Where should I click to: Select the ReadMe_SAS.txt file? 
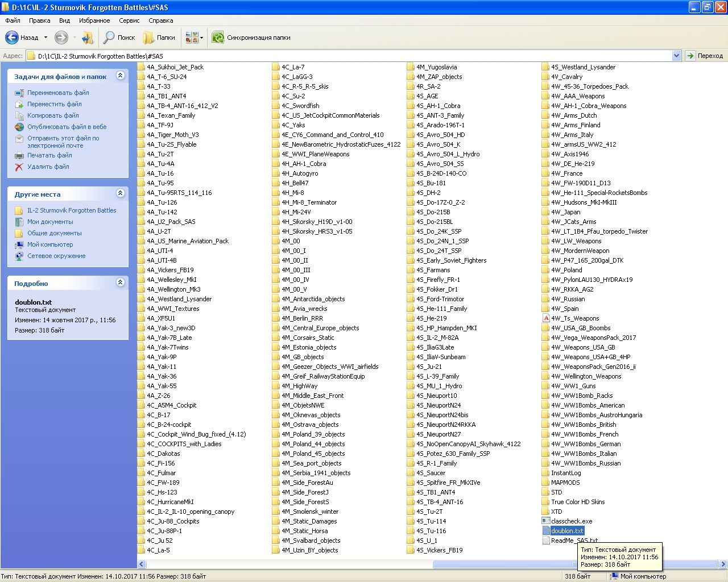point(570,541)
